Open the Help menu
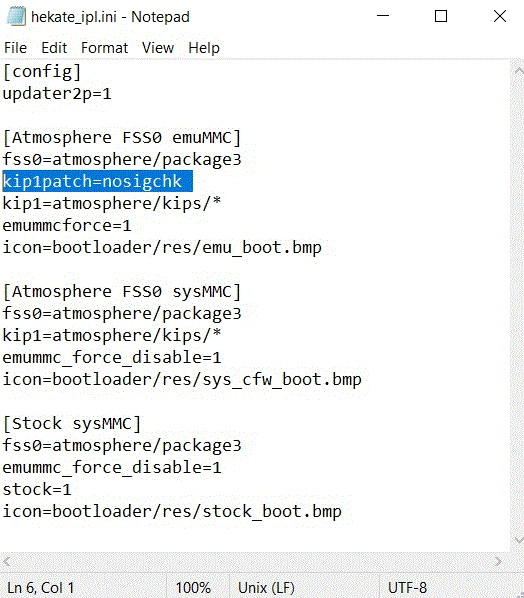524x598 pixels. pyautogui.click(x=204, y=48)
